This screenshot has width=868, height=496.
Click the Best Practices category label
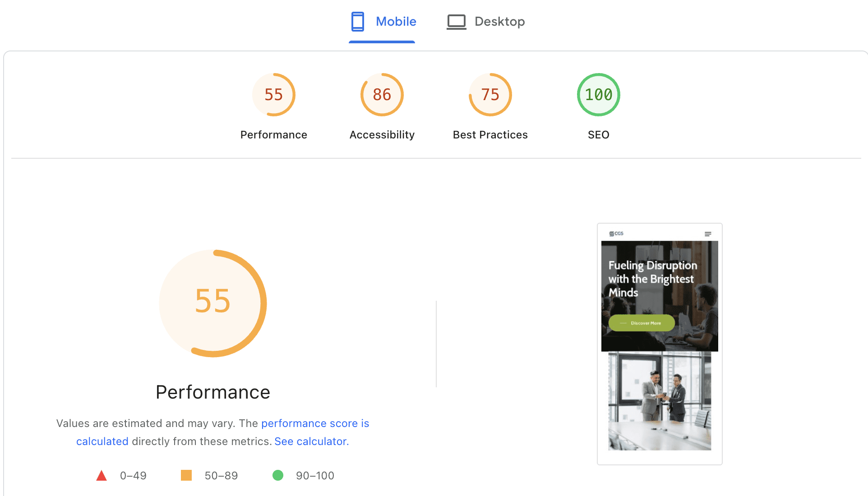click(490, 135)
